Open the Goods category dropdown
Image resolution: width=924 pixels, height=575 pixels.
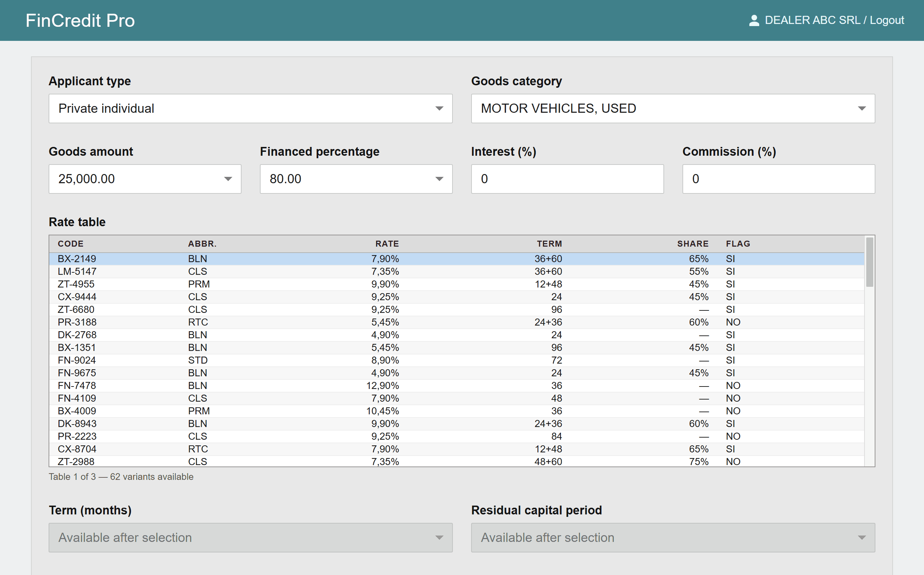[673, 109]
